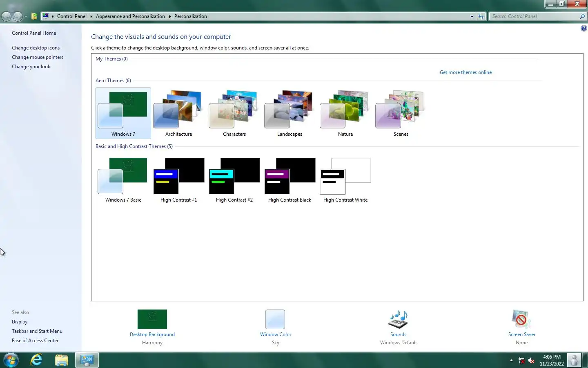Click the Screen Saver text link
The image size is (588, 368).
point(521,334)
